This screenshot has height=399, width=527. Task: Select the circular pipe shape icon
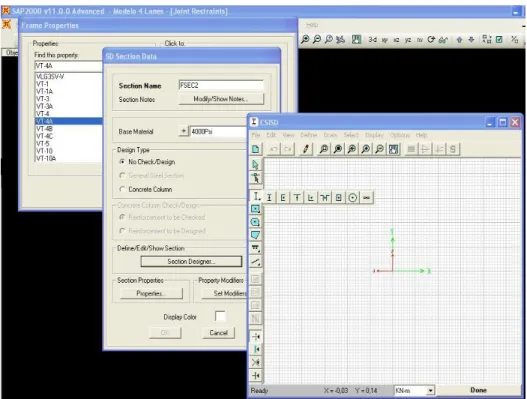point(353,198)
